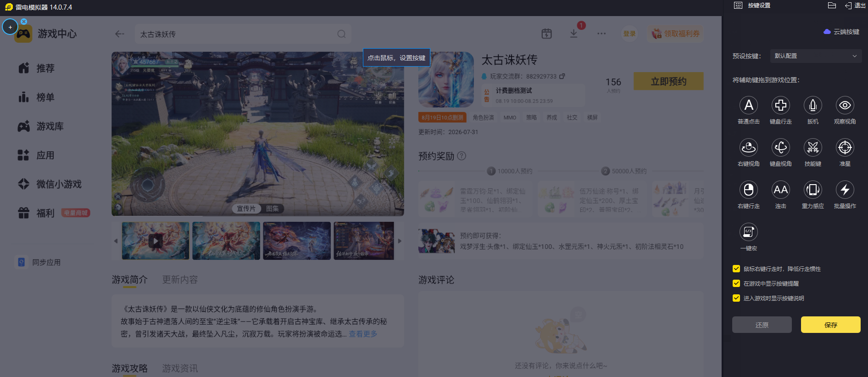This screenshot has height=377, width=868.
Task: Select the 准星 crosshair tool
Action: 845,148
